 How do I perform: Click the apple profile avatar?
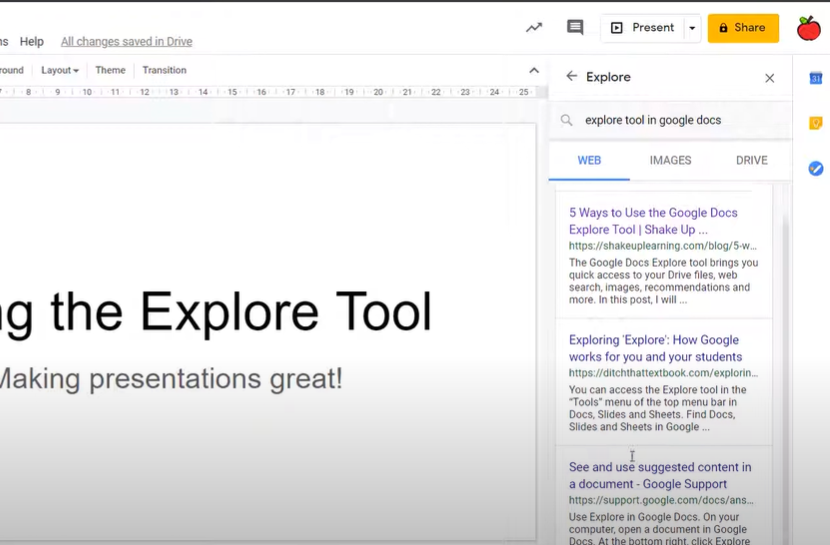[808, 28]
